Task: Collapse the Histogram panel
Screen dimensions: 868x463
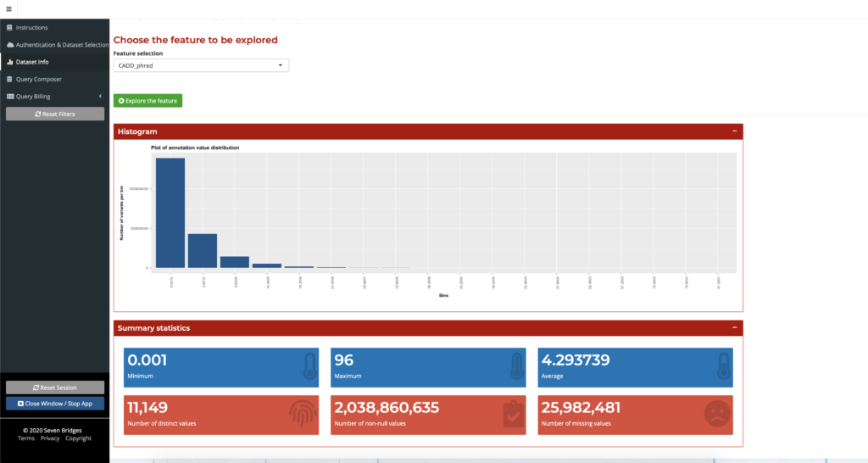Action: [x=734, y=131]
